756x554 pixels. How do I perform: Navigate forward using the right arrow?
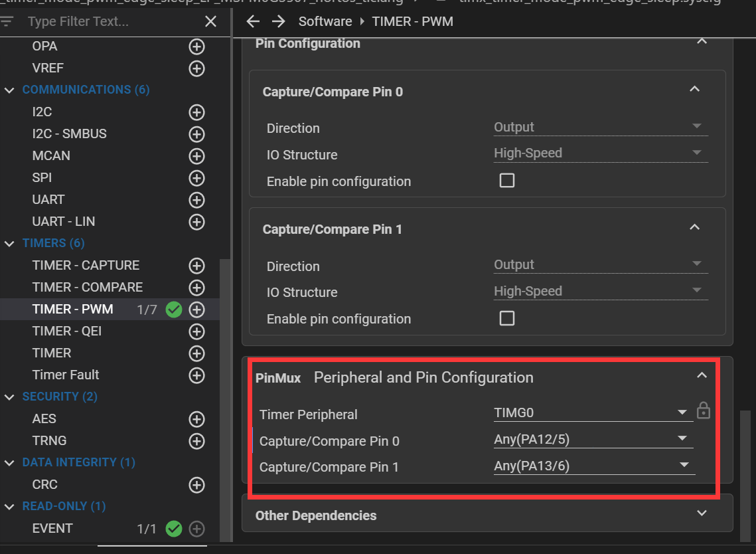point(278,21)
